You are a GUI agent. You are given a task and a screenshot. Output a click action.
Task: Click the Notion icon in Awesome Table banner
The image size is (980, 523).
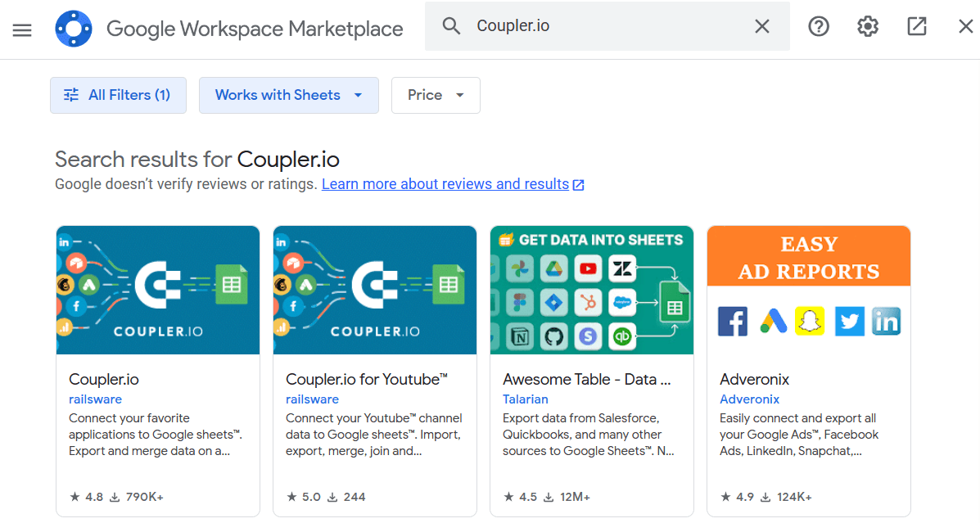pyautogui.click(x=520, y=336)
